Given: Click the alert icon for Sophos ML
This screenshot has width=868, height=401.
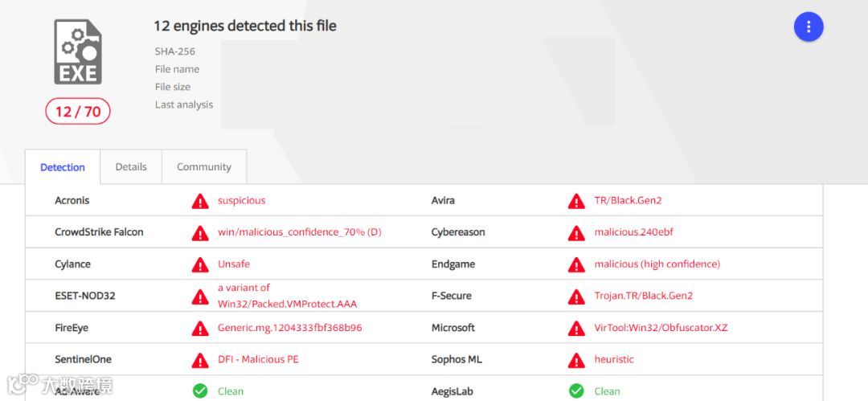Looking at the screenshot, I should [x=576, y=360].
